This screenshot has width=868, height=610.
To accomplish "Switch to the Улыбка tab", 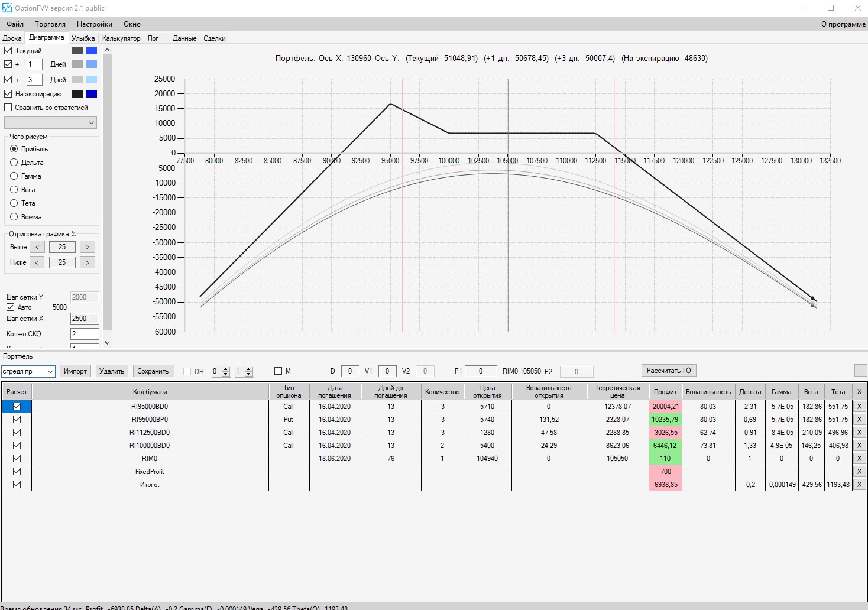I will (83, 38).
